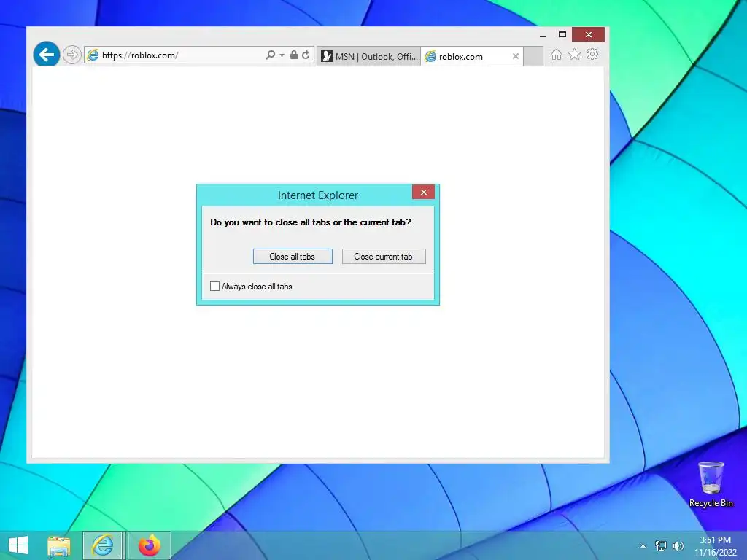Image resolution: width=747 pixels, height=560 pixels.
Task: Click the Internet Explorer taskbar icon
Action: tap(104, 545)
